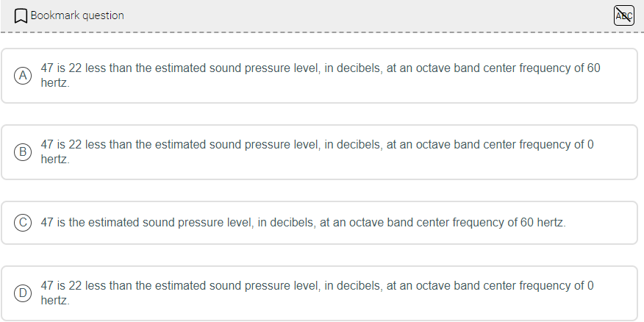
Task: Click the word "hertz." on option D's second line
Action: click(55, 301)
